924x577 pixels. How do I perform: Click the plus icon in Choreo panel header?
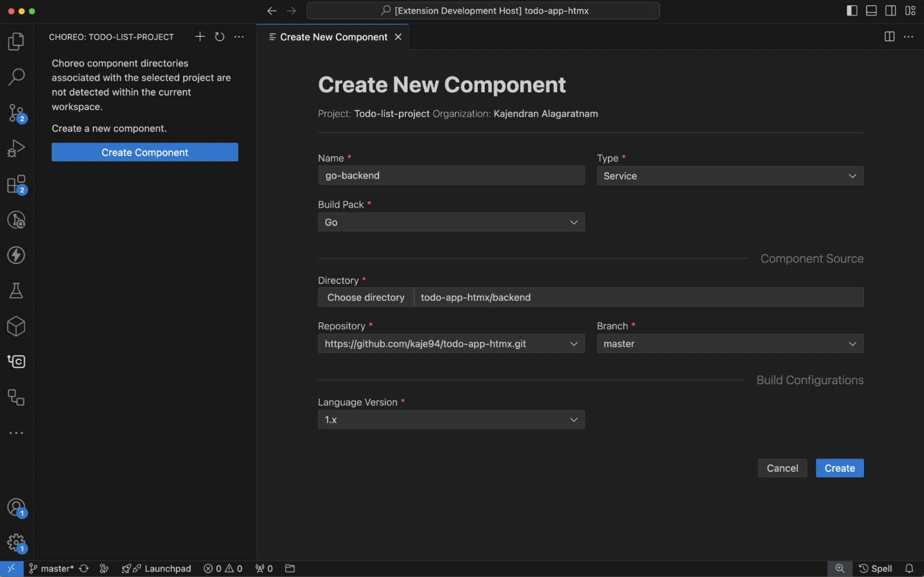pos(200,37)
